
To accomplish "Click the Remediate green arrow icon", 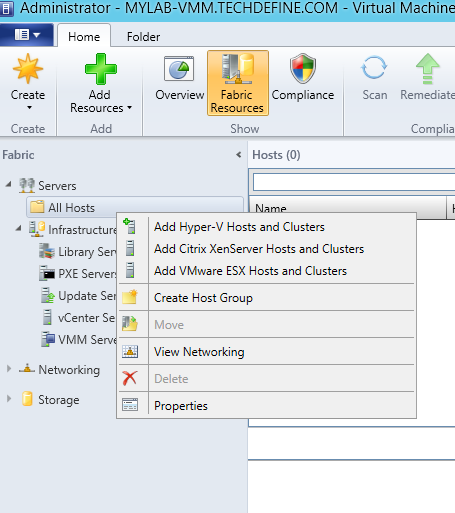I will [x=428, y=69].
